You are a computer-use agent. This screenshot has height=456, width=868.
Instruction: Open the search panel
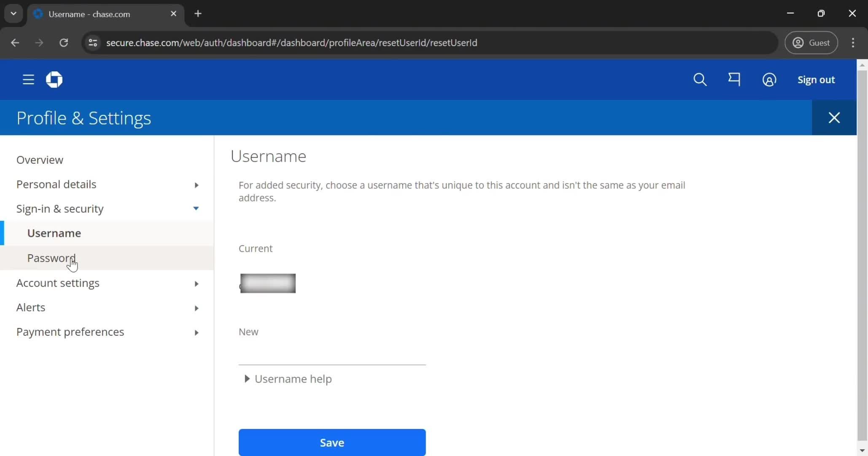(701, 79)
